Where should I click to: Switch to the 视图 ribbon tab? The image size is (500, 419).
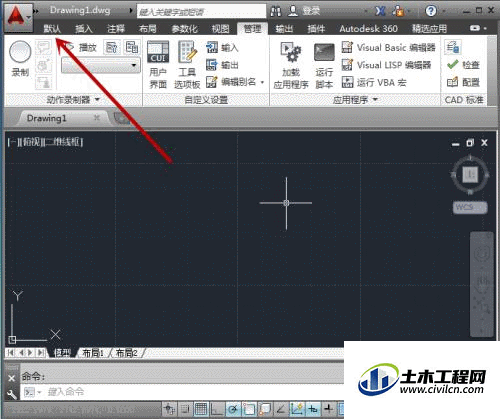point(220,29)
